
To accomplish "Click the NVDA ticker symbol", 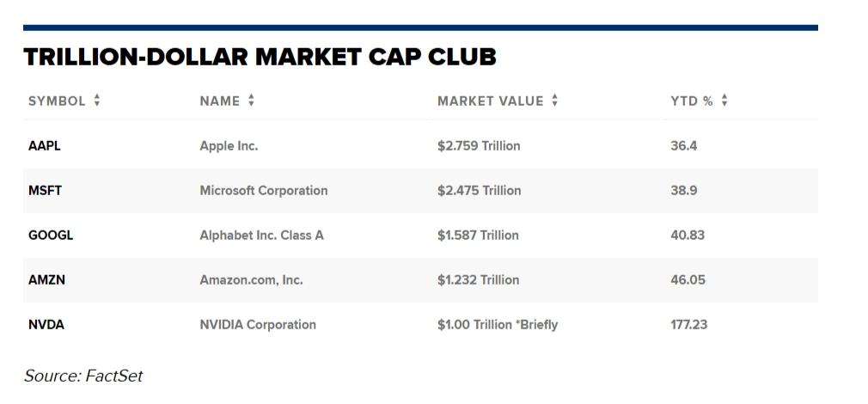I will (x=46, y=325).
